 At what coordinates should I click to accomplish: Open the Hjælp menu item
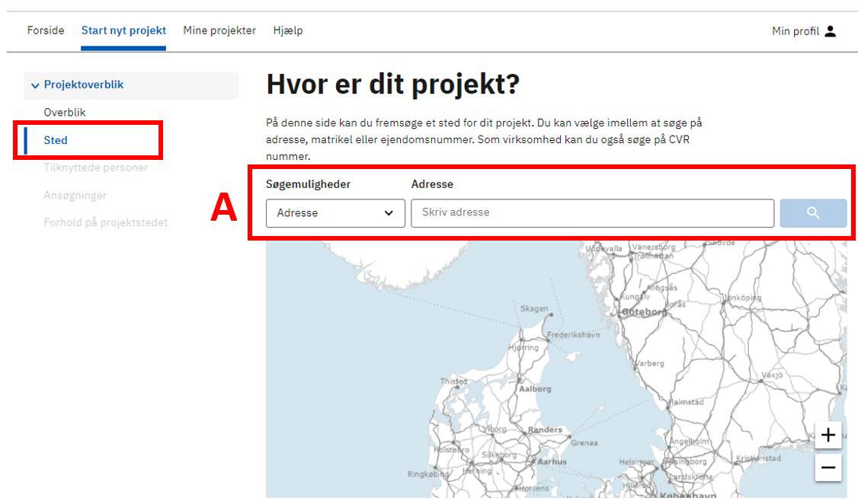pos(287,31)
